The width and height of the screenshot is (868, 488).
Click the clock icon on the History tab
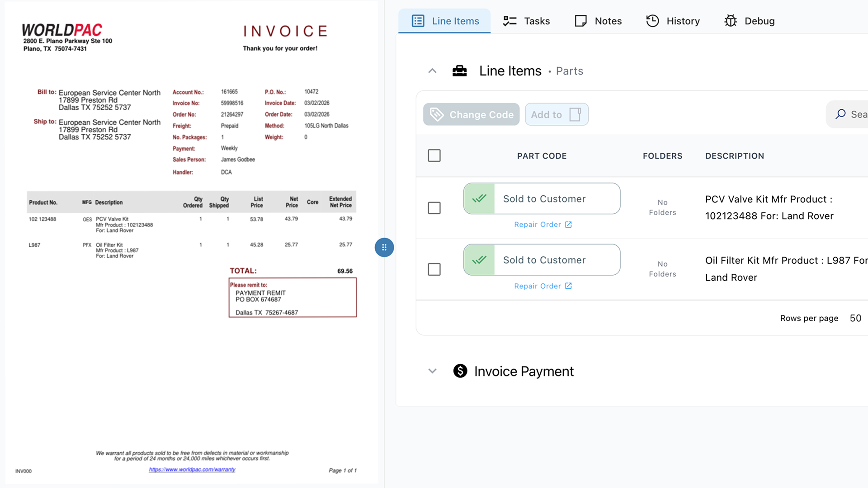[652, 21]
